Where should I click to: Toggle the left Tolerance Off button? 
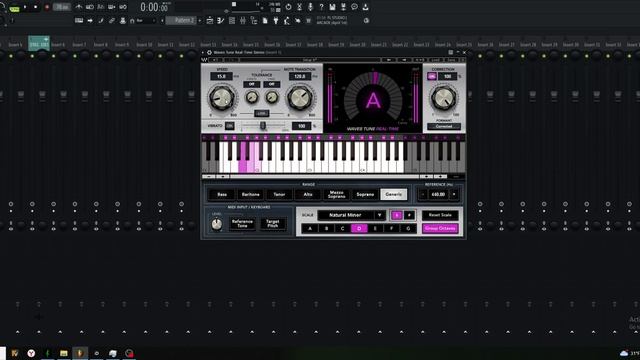(251, 84)
